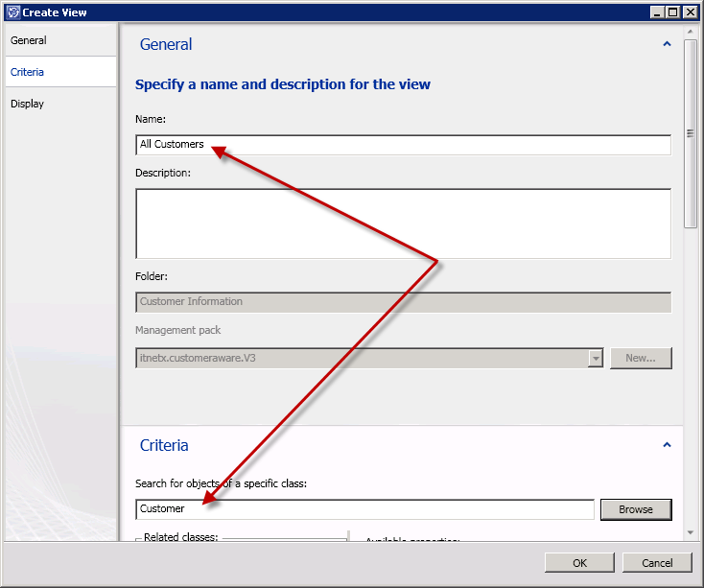The width and height of the screenshot is (704, 588).
Task: Minimize the Create View window
Action: click(657, 12)
